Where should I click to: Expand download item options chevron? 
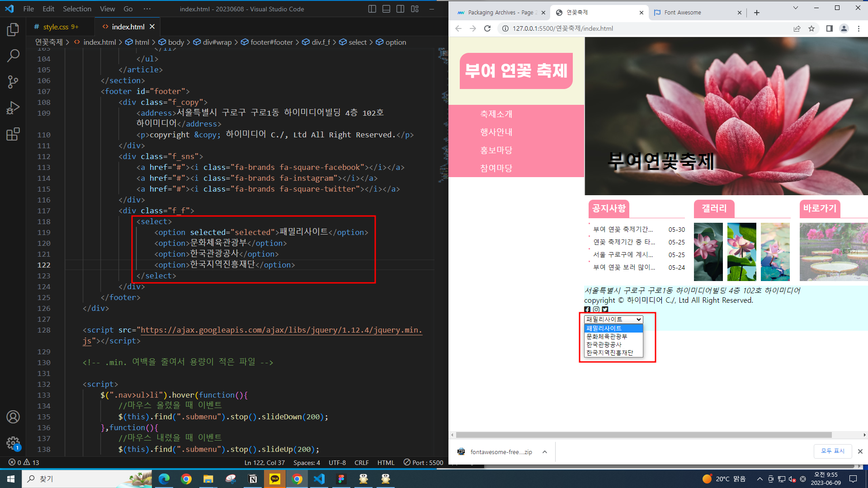click(x=545, y=452)
